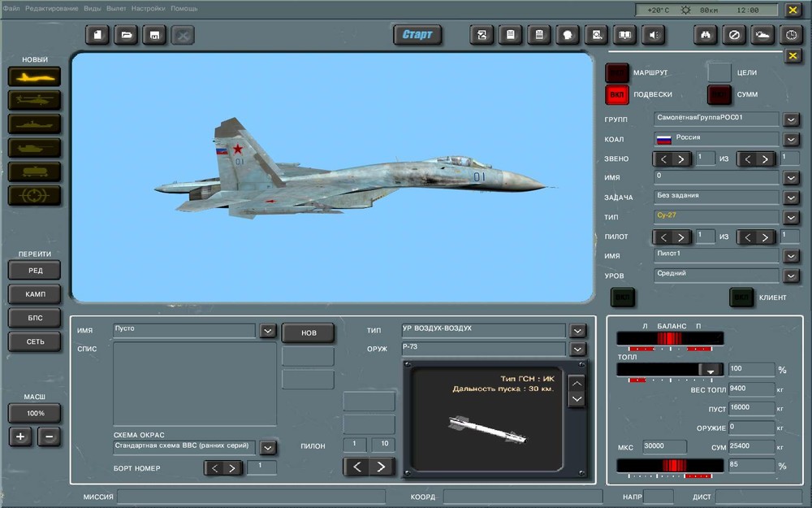812x508 pixels.
Task: Click the open mission folder icon
Action: [126, 35]
